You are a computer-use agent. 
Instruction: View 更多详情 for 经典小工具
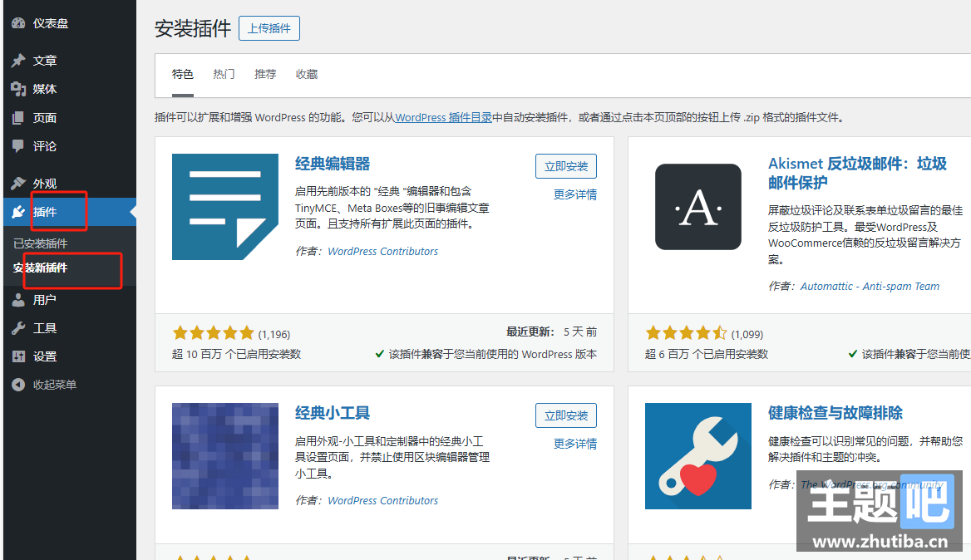pyautogui.click(x=575, y=444)
